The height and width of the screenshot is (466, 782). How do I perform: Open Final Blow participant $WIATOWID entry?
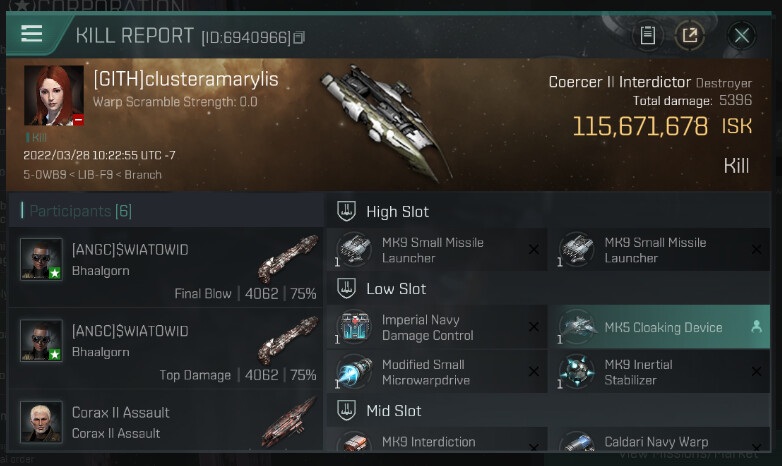[166, 267]
